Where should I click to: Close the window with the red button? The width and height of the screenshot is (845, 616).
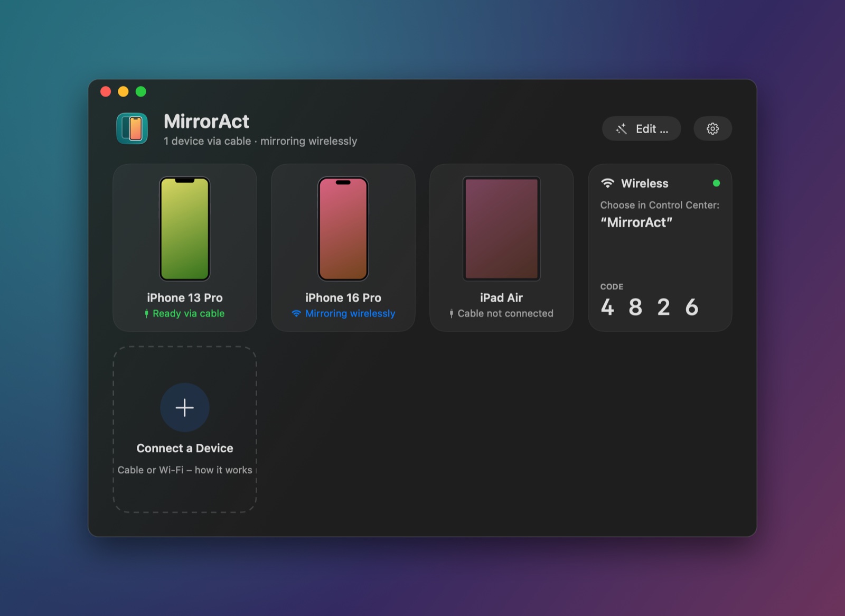tap(106, 91)
